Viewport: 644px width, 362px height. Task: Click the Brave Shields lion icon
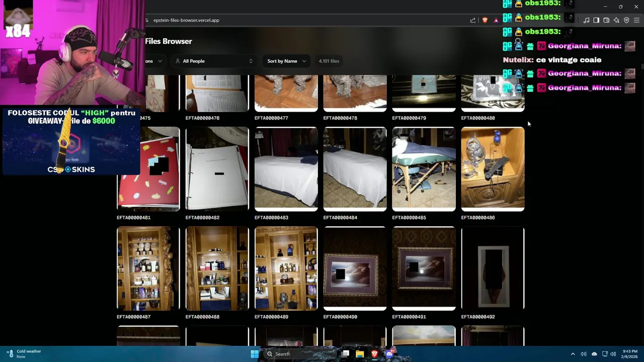click(x=485, y=20)
